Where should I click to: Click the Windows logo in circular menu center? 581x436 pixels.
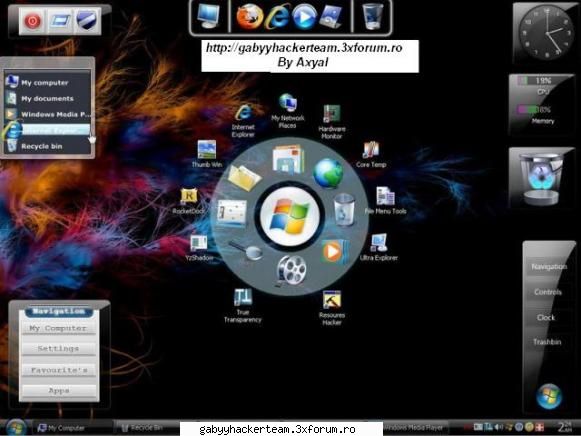[x=289, y=216]
